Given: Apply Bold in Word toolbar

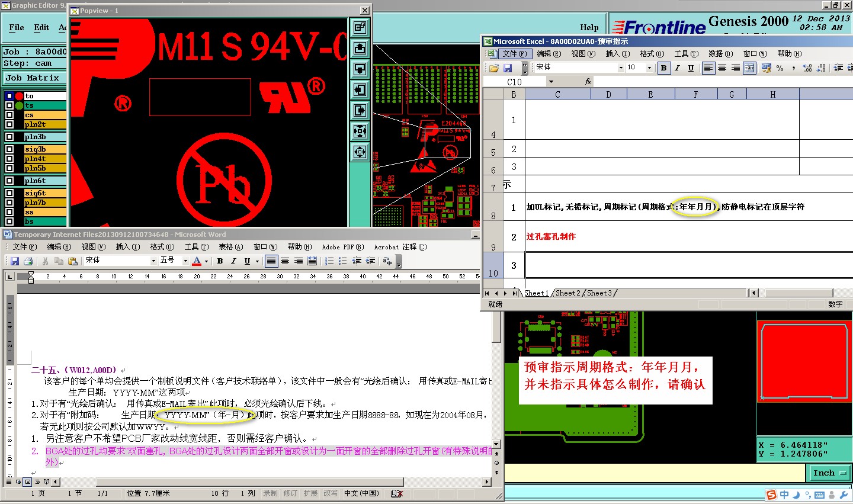Looking at the screenshot, I should click(220, 261).
